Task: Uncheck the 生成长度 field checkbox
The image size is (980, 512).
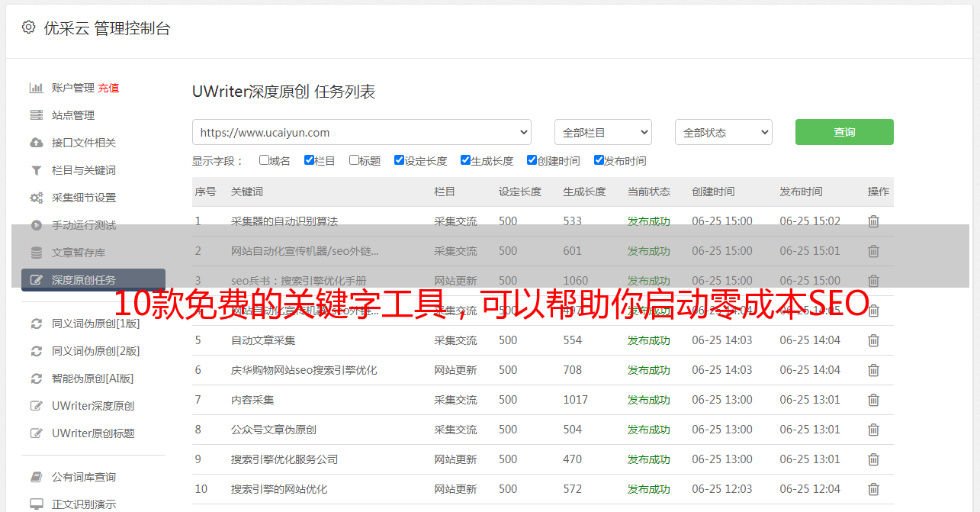Action: pyautogui.click(x=465, y=160)
